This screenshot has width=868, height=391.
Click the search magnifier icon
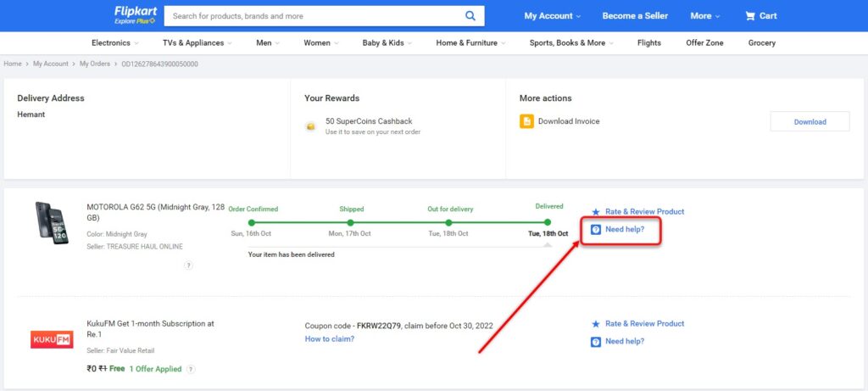coord(470,15)
